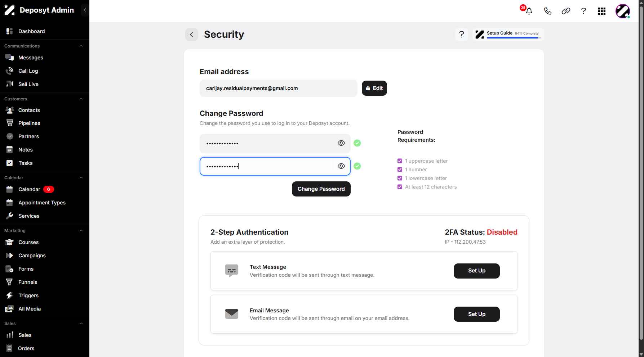Click the link chain icon in header
This screenshot has height=357, width=644.
pos(566,11)
